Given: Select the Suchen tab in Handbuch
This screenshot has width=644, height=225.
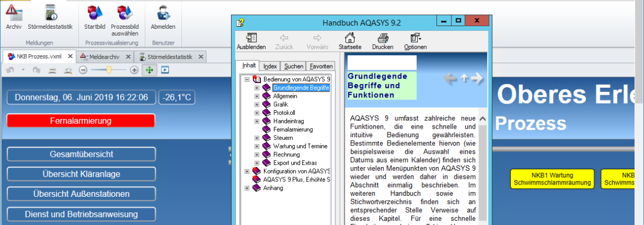Looking at the screenshot, I should [x=293, y=66].
